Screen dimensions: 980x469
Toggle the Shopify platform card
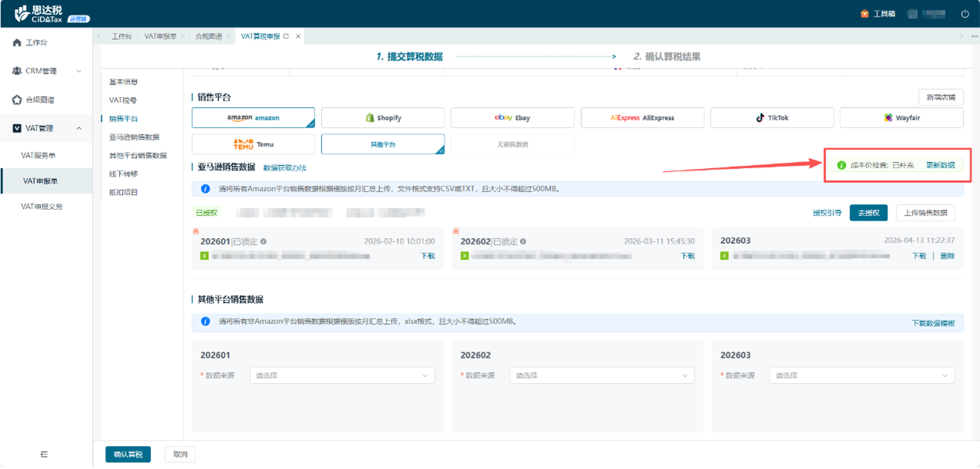(382, 118)
